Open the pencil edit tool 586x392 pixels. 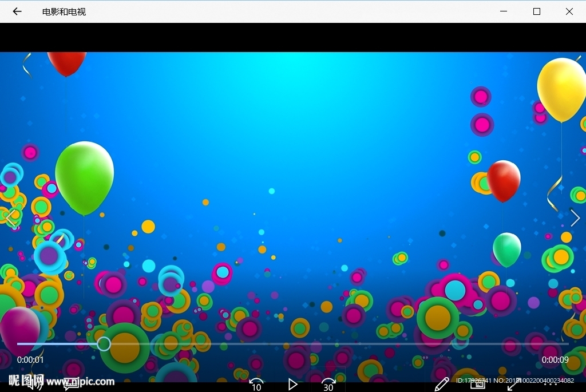click(442, 384)
